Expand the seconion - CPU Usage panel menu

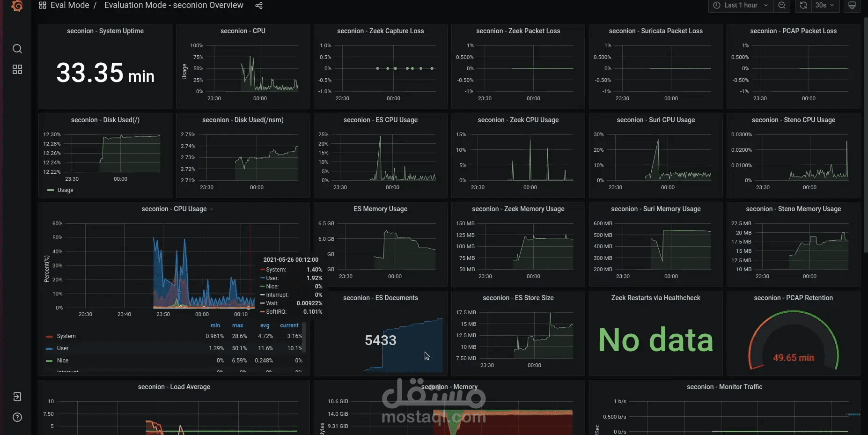coord(211,209)
